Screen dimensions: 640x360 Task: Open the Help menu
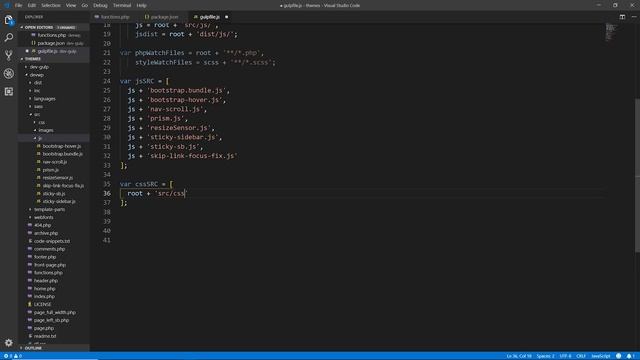coord(141,5)
